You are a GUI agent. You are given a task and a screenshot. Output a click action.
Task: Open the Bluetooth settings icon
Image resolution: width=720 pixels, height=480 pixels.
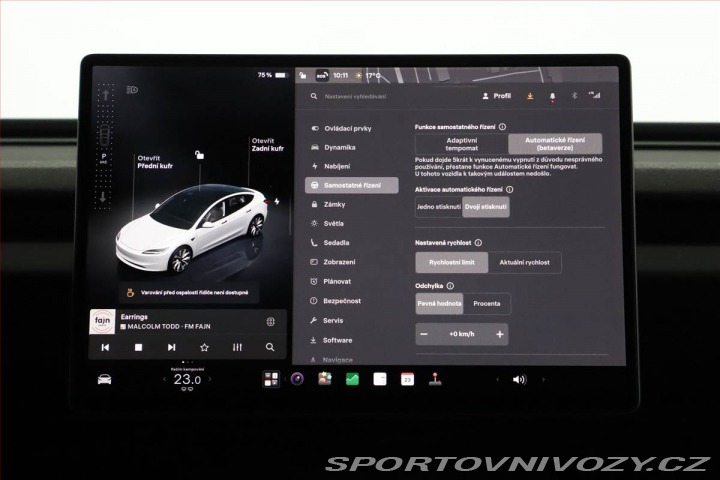coord(574,96)
